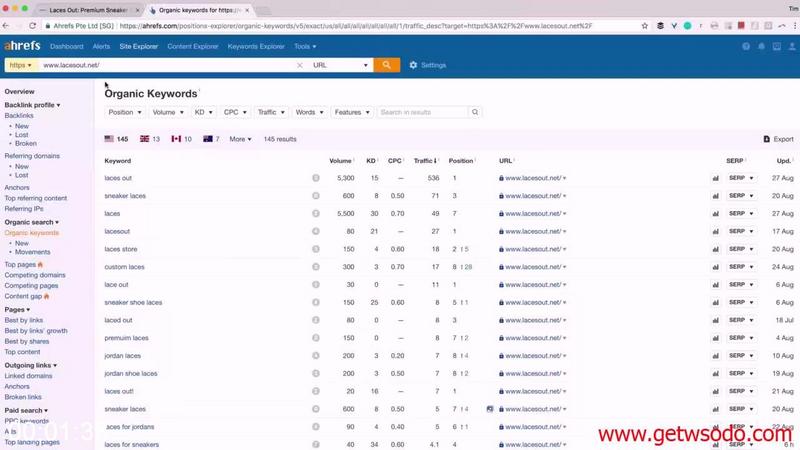800x450 pixels.
Task: Sort table by Traffic column
Action: coord(424,160)
